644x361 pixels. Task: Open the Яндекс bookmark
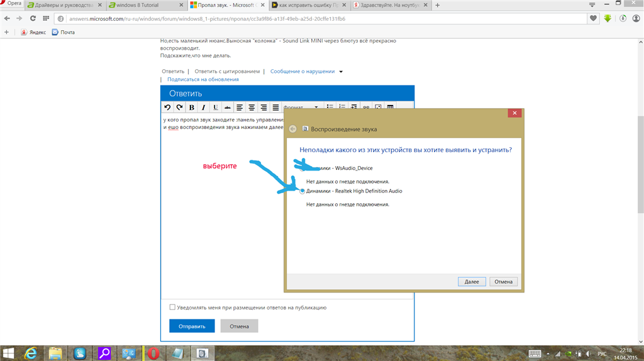[x=33, y=32]
